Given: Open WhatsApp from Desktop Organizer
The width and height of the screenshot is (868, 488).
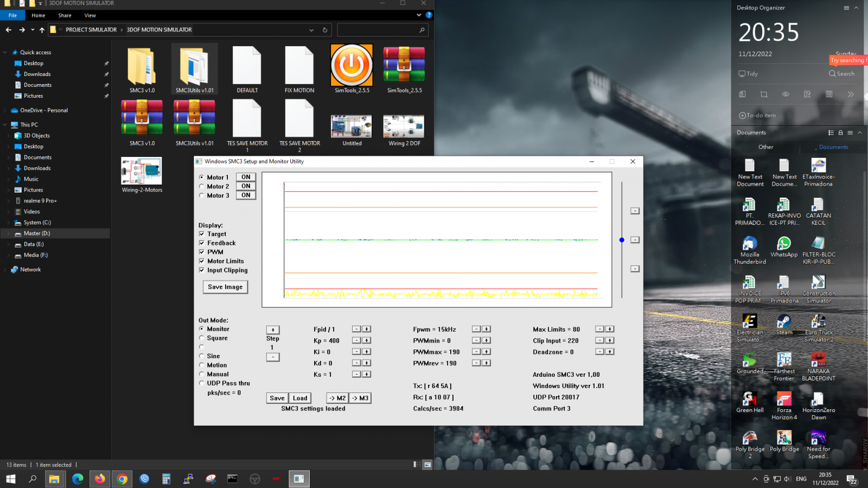Looking at the screenshot, I should (x=784, y=247).
